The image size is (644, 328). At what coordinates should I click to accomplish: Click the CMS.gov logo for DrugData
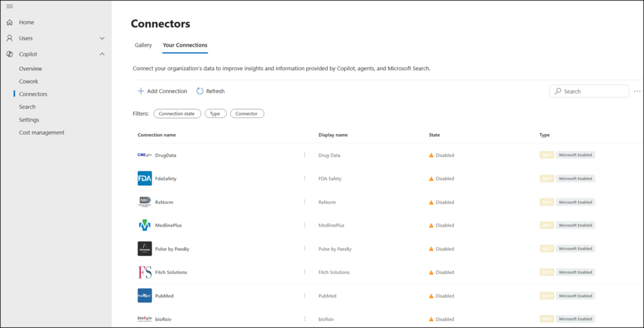(x=145, y=155)
